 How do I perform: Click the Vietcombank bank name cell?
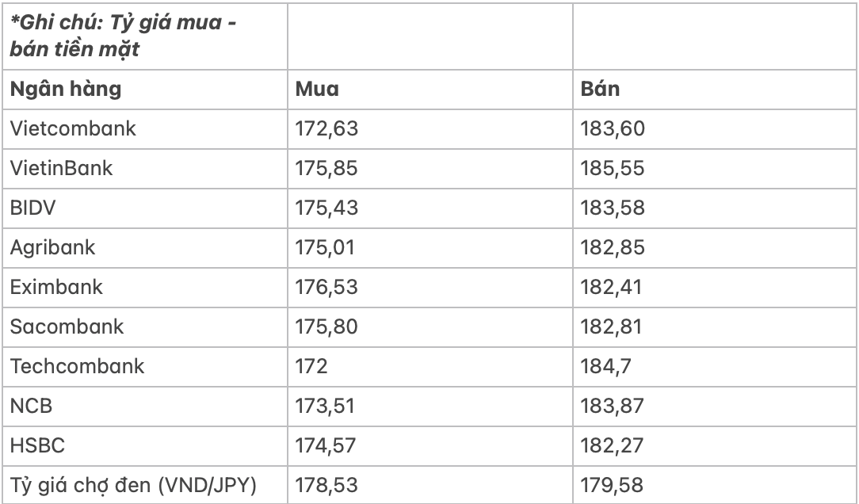click(73, 129)
